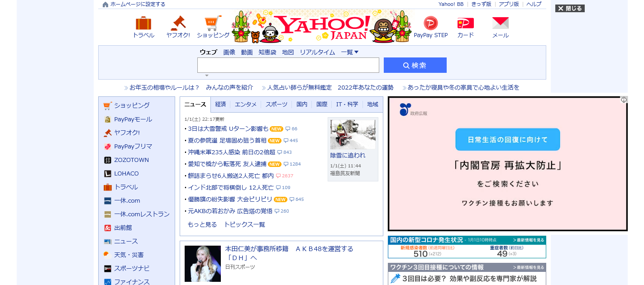Click the blue 検索 search button
This screenshot has width=644, height=285.
coord(415,65)
